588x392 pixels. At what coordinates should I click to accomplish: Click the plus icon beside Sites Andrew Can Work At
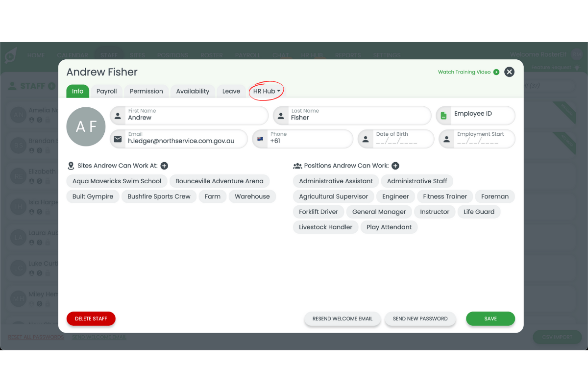pos(164,165)
